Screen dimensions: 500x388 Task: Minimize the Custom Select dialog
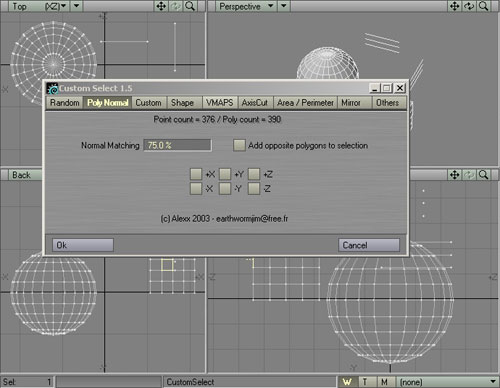point(375,88)
